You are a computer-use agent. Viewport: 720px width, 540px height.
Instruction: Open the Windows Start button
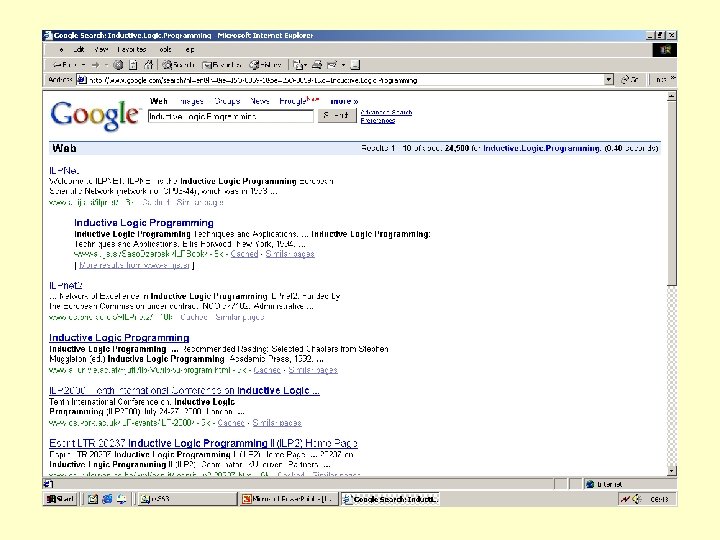pyautogui.click(x=61, y=499)
